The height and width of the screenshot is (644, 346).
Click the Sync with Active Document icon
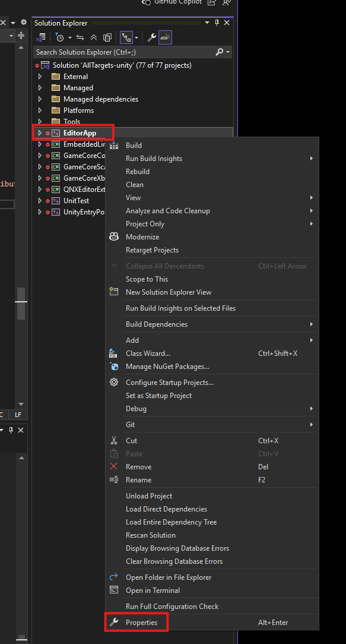tap(81, 38)
